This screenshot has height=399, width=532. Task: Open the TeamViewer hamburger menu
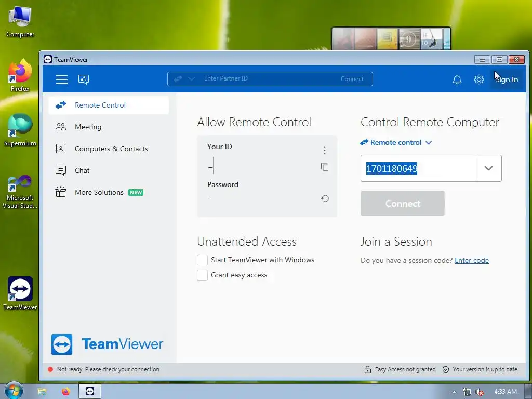click(62, 79)
